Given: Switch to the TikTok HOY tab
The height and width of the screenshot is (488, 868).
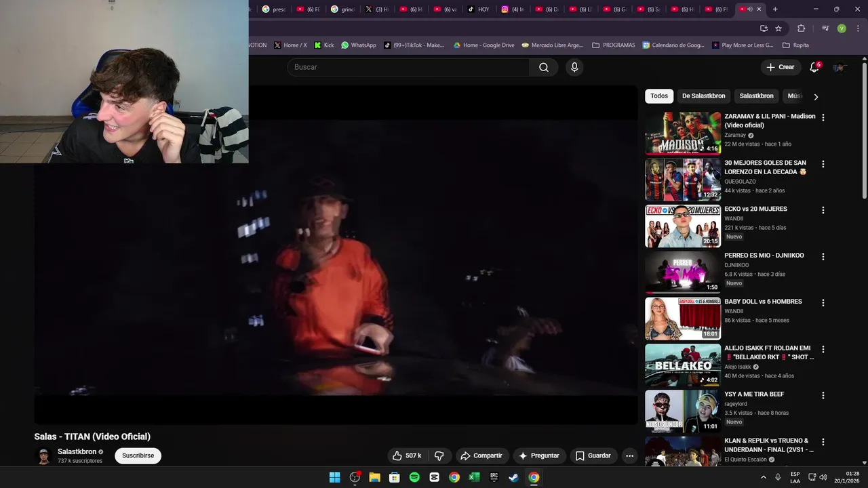Looking at the screenshot, I should (x=479, y=9).
